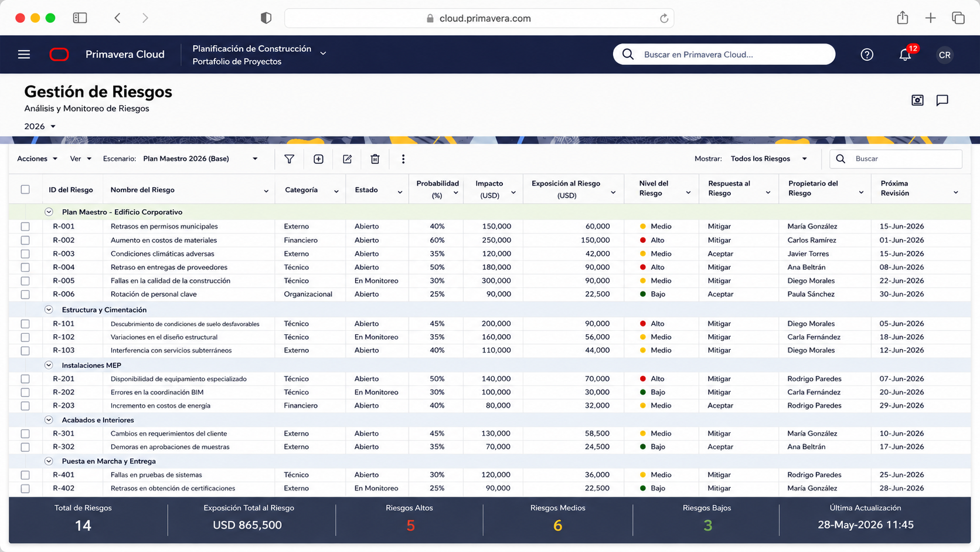The width and height of the screenshot is (980, 552).
Task: Open the Ver menu
Action: point(81,159)
